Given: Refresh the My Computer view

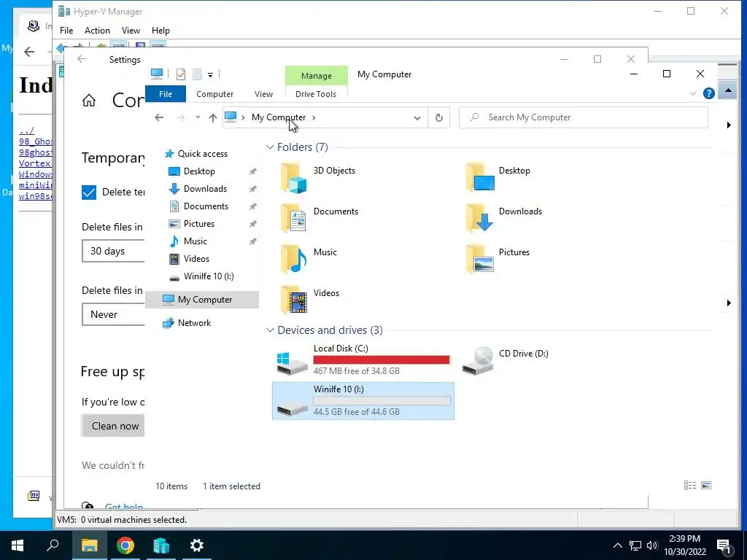Looking at the screenshot, I should click(438, 117).
